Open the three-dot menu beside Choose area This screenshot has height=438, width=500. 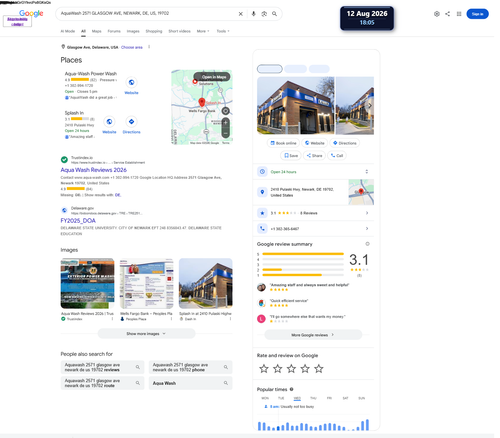[149, 47]
